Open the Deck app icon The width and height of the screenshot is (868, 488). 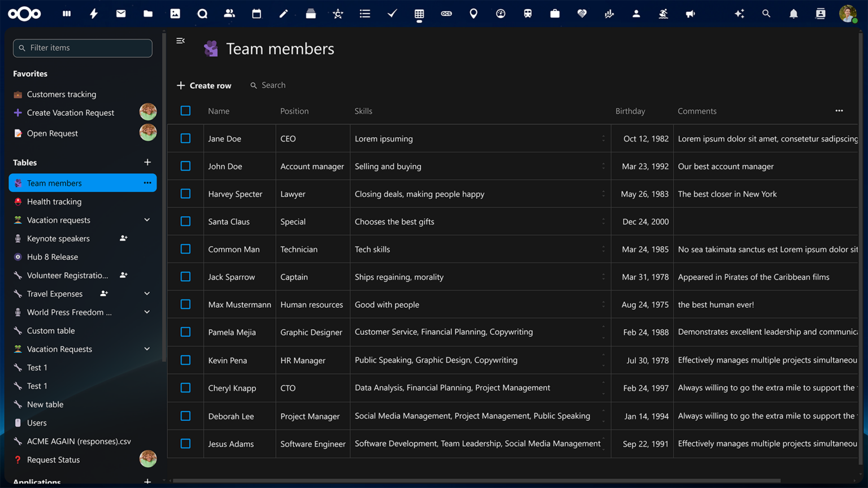(311, 14)
